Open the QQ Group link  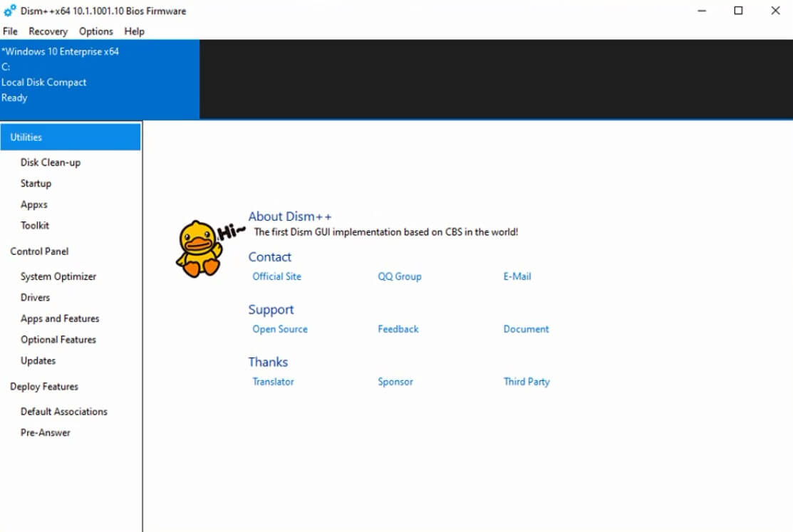400,276
